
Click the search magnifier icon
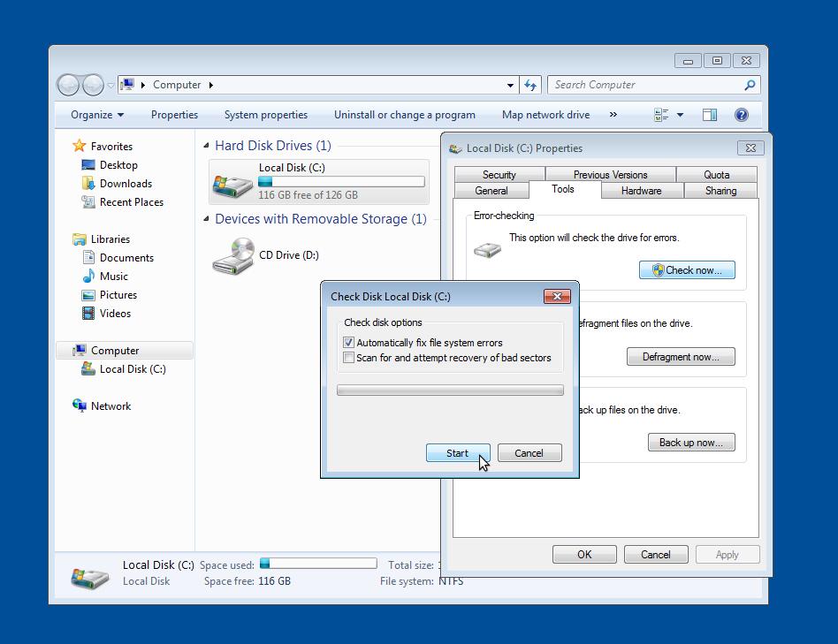click(750, 85)
